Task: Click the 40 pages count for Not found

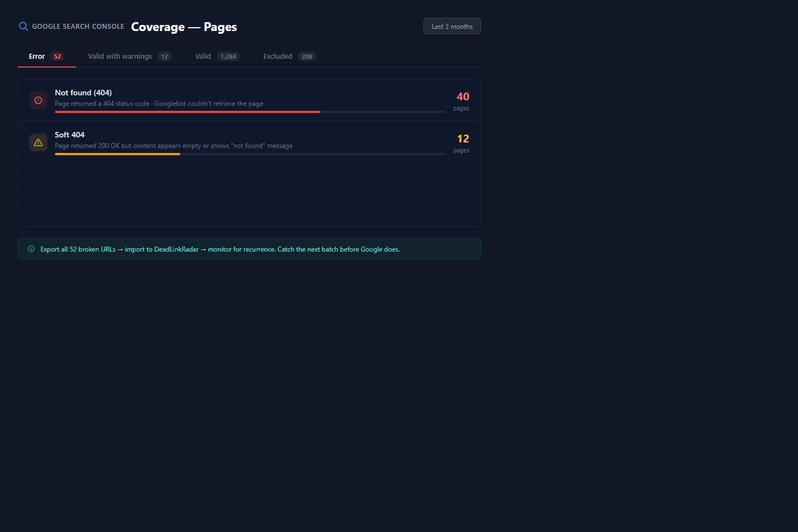Action: [462, 97]
